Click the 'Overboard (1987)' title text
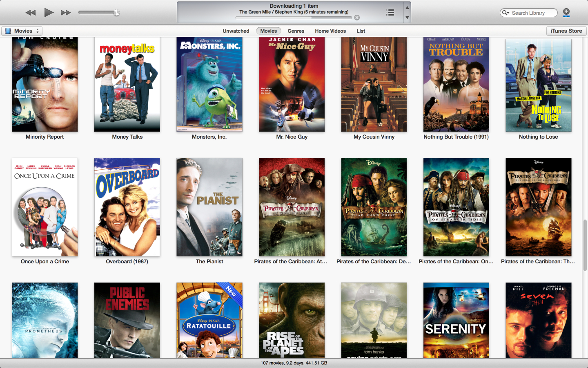 coord(127,262)
